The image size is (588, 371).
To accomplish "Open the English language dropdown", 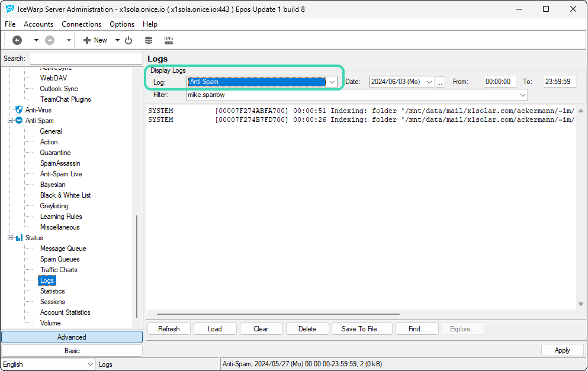I will (48, 364).
